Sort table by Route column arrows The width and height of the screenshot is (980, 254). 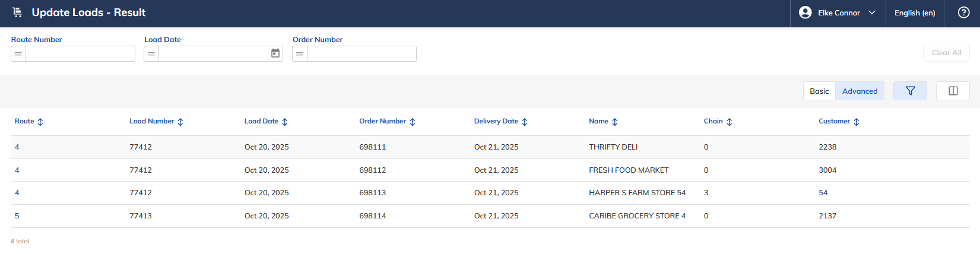tap(40, 122)
